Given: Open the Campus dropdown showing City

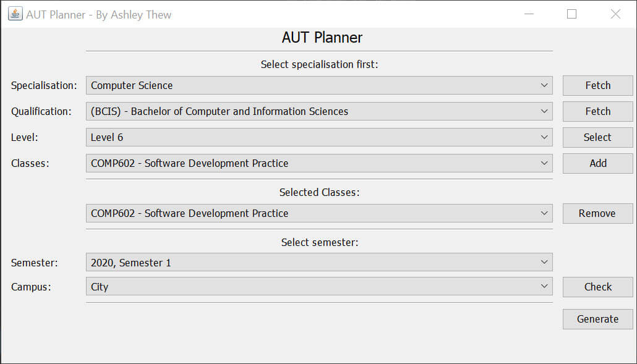Looking at the screenshot, I should click(318, 286).
